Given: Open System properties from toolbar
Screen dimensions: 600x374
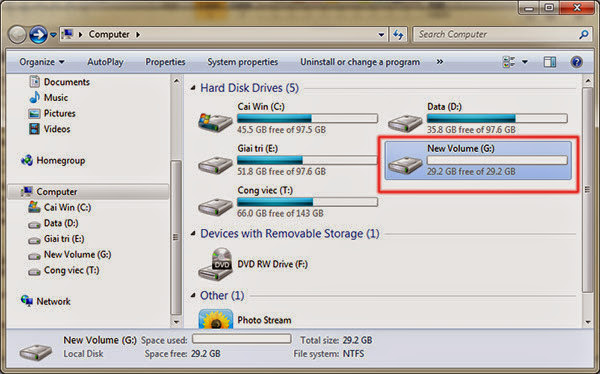Looking at the screenshot, I should tap(243, 62).
